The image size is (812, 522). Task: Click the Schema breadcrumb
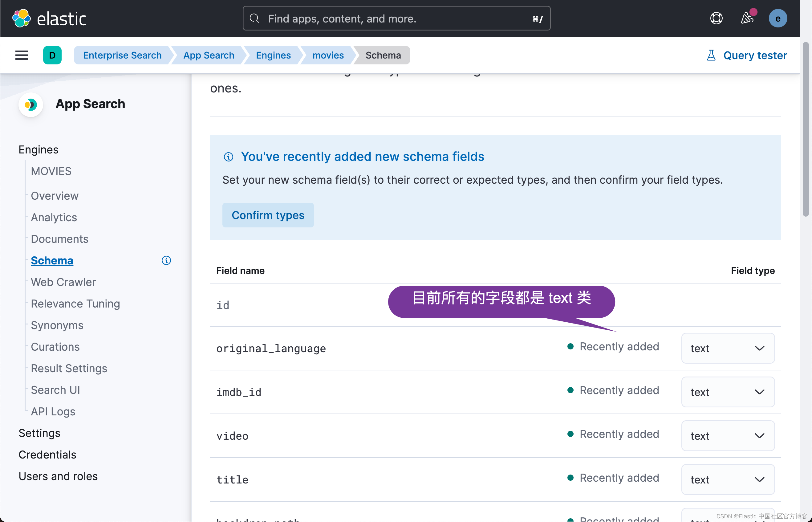click(x=383, y=55)
